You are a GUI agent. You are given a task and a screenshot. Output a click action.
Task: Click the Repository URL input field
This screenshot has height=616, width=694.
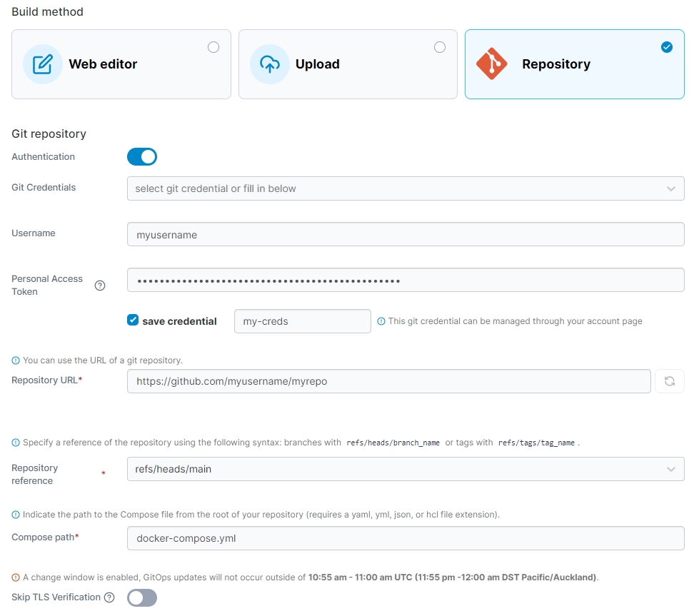(x=388, y=381)
